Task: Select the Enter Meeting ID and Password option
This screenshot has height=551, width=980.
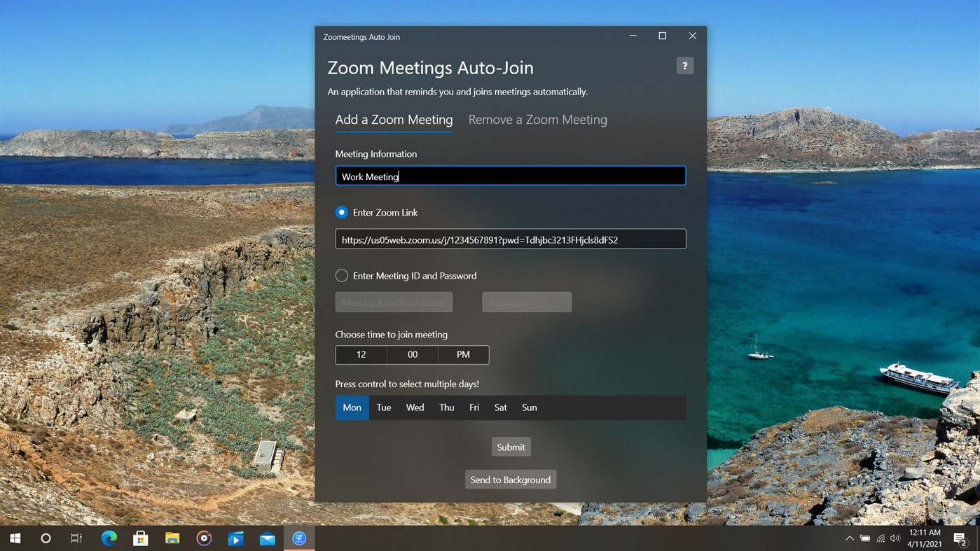Action: click(x=342, y=275)
